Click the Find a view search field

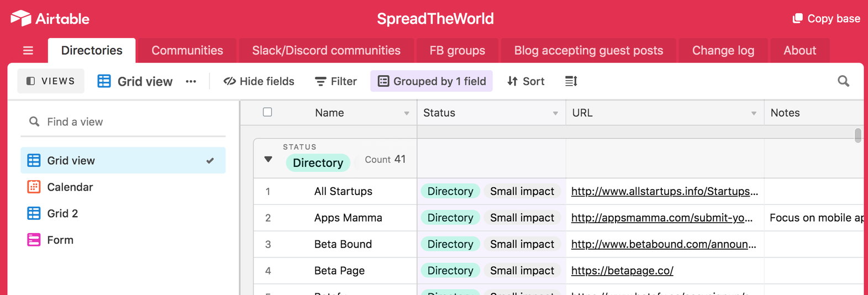(x=127, y=122)
